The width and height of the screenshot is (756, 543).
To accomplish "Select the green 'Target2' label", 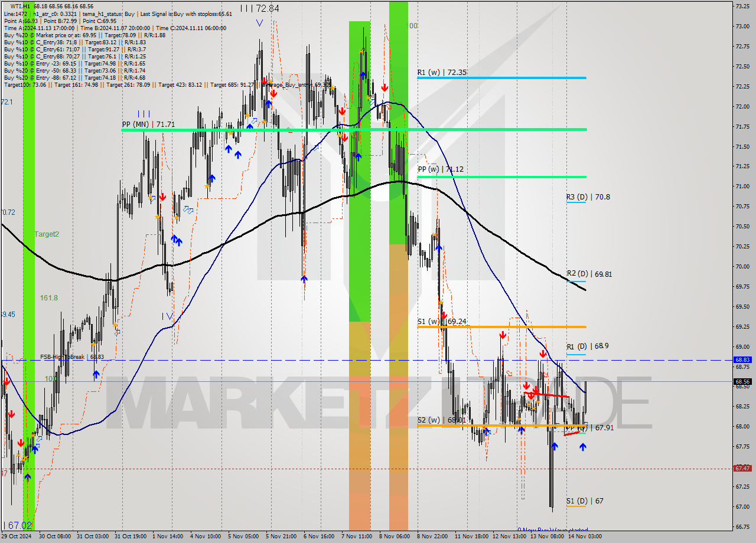I will [47, 234].
